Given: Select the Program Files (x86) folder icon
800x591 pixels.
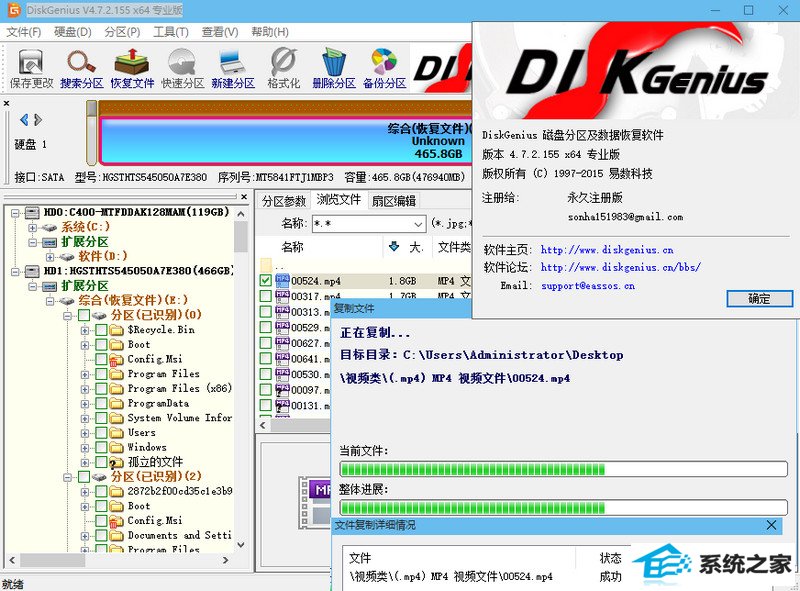Looking at the screenshot, I should pos(117,389).
